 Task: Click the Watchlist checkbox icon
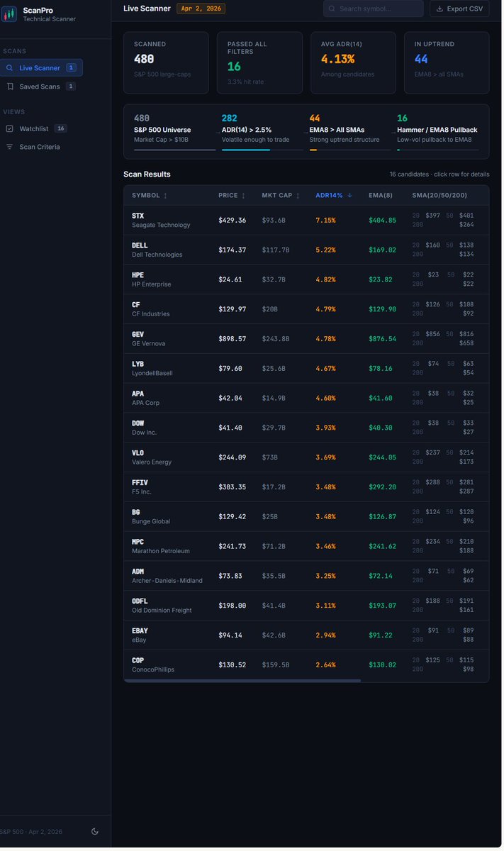(9, 129)
